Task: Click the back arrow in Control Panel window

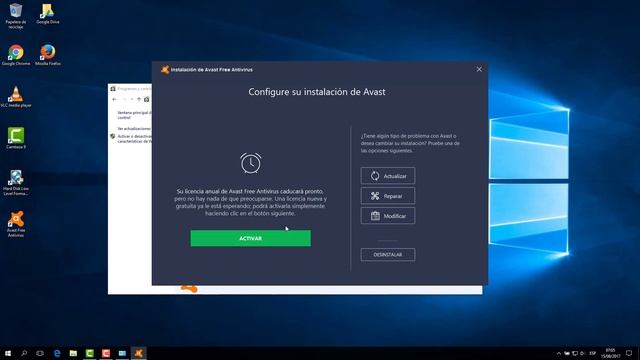Action: (x=115, y=99)
